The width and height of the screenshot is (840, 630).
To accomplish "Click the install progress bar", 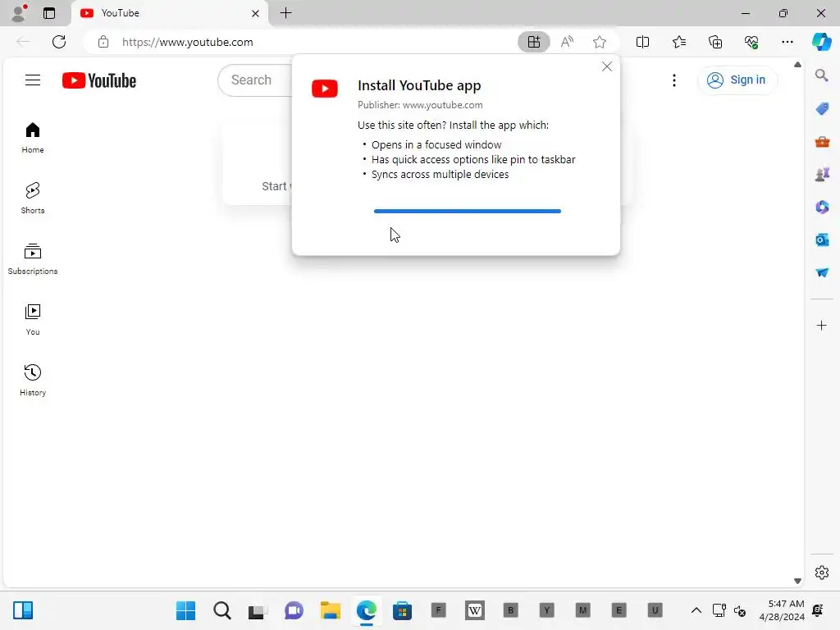I will pyautogui.click(x=467, y=211).
